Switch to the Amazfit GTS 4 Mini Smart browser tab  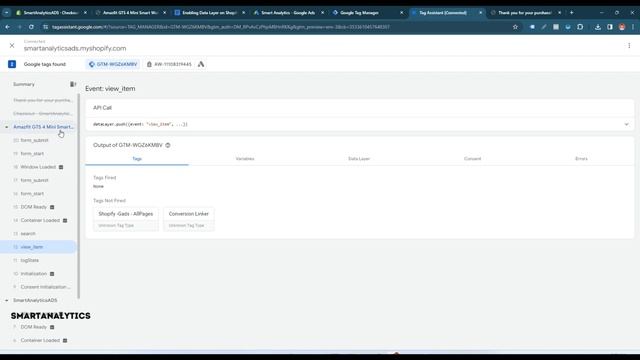[x=131, y=13]
